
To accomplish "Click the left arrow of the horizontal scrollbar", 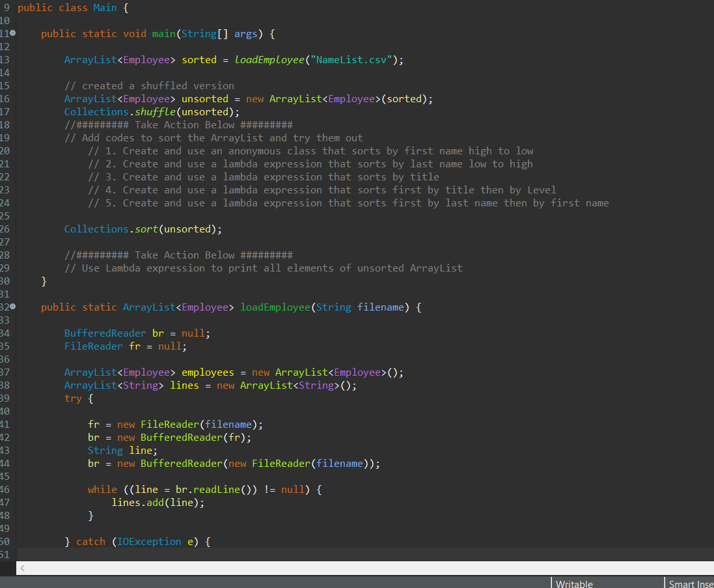I will [x=21, y=568].
